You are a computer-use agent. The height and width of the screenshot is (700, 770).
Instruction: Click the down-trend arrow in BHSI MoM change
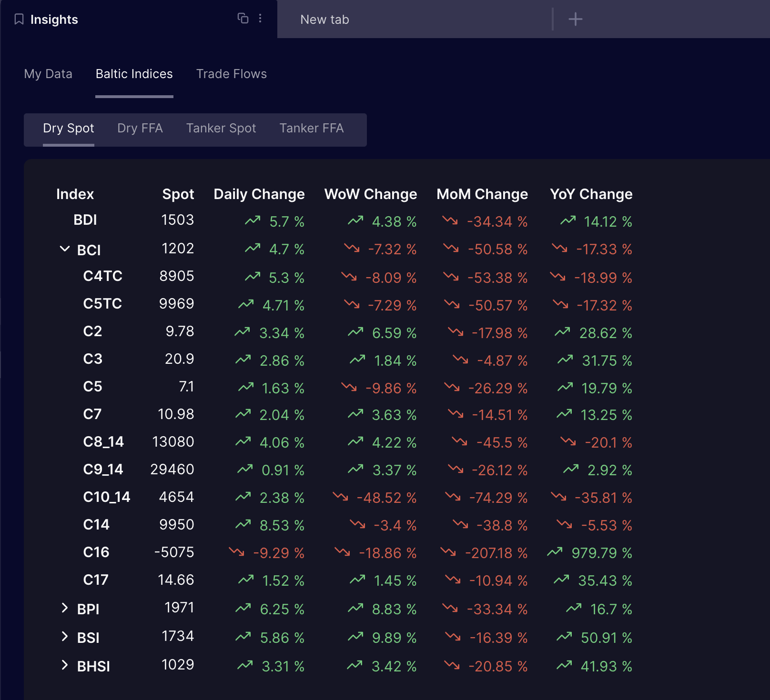click(452, 665)
